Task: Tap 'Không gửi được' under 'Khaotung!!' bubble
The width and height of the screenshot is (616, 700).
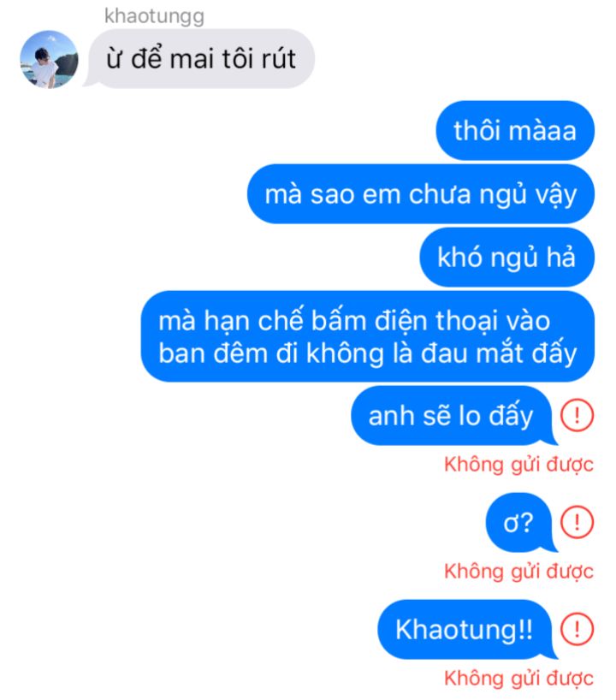Action: (518, 678)
